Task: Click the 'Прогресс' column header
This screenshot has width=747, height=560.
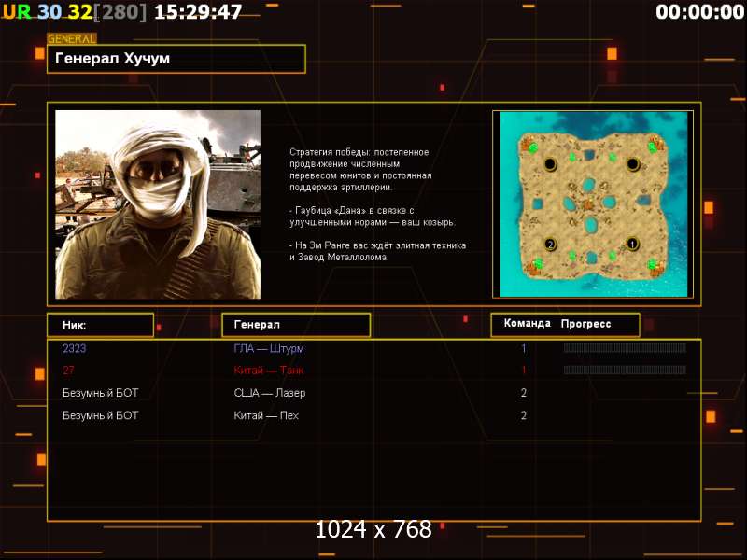Action: [585, 324]
